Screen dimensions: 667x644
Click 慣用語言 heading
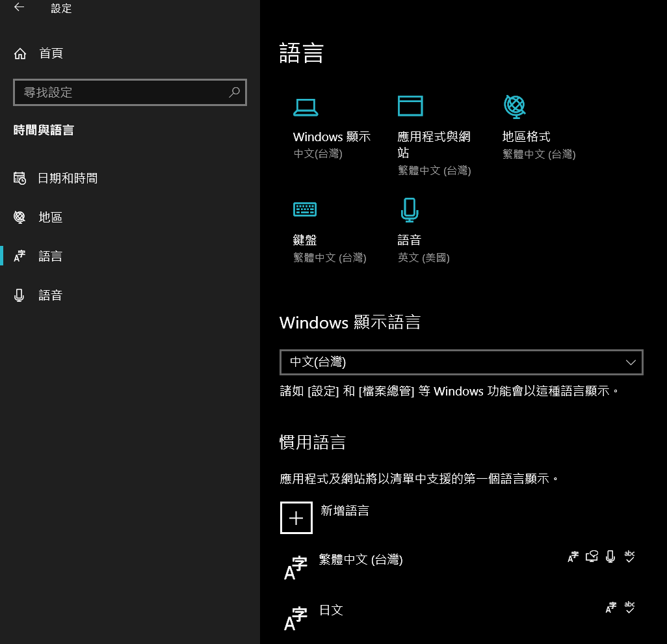[313, 442]
